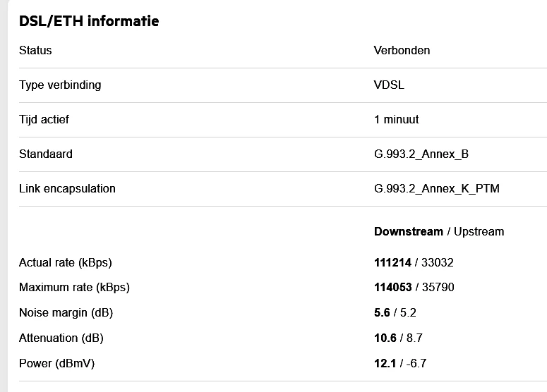
Task: Select the VDSL connection type value
Action: pyautogui.click(x=389, y=85)
